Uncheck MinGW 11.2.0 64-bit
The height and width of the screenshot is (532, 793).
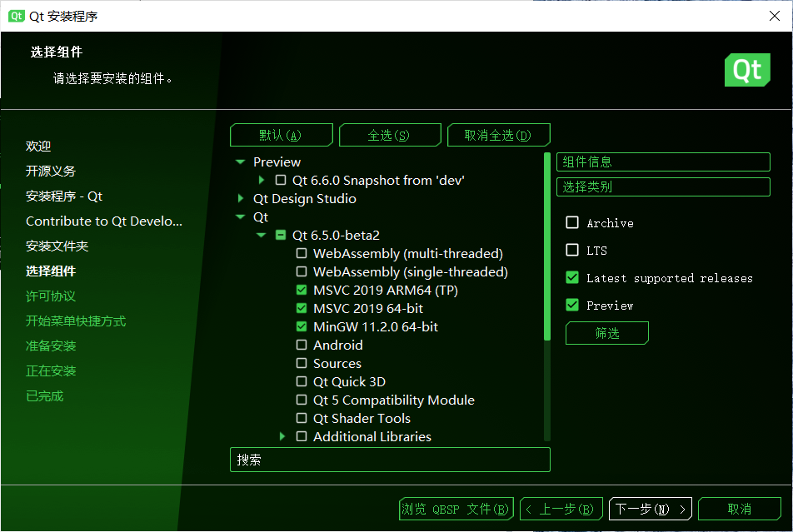click(302, 326)
